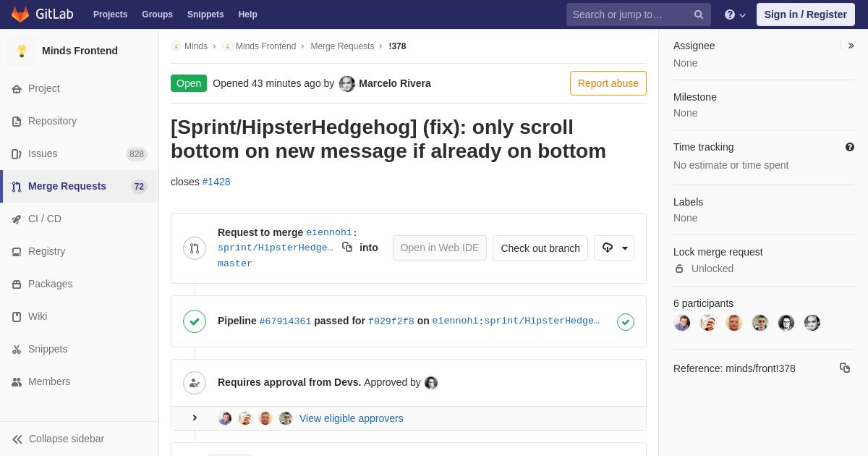
Task: Focus the Search or jump to field
Action: pyautogui.click(x=629, y=14)
